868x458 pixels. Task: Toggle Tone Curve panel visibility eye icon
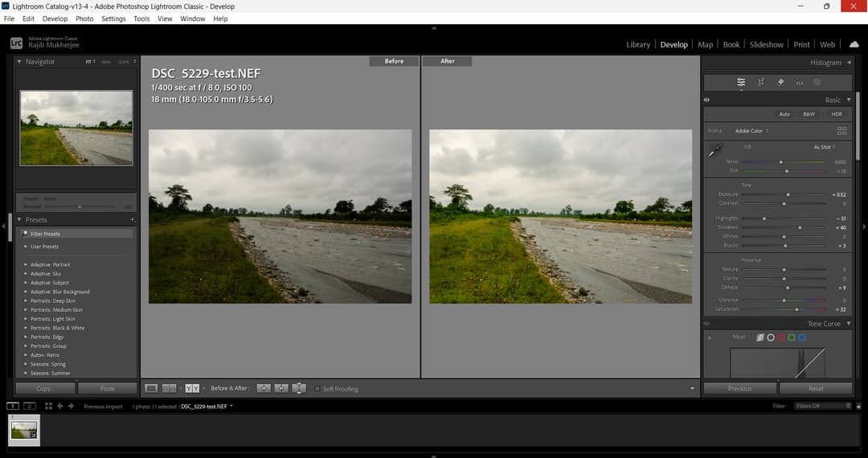click(707, 324)
